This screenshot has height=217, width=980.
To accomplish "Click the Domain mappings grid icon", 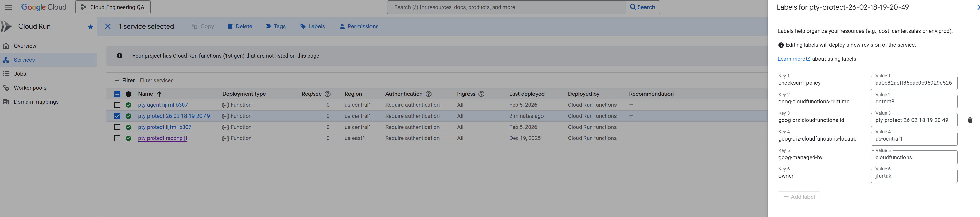I will [x=6, y=102].
